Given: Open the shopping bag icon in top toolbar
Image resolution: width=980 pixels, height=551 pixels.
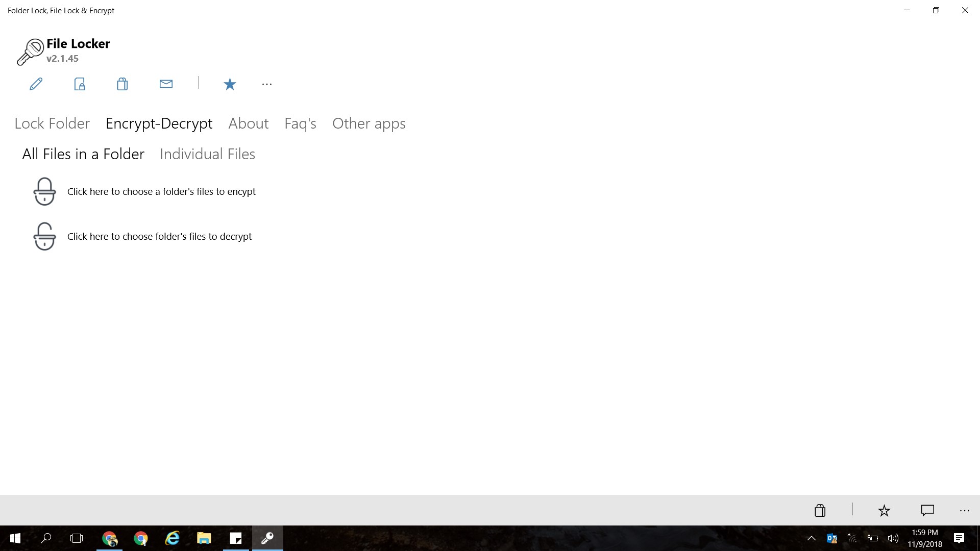Looking at the screenshot, I should pos(122,84).
